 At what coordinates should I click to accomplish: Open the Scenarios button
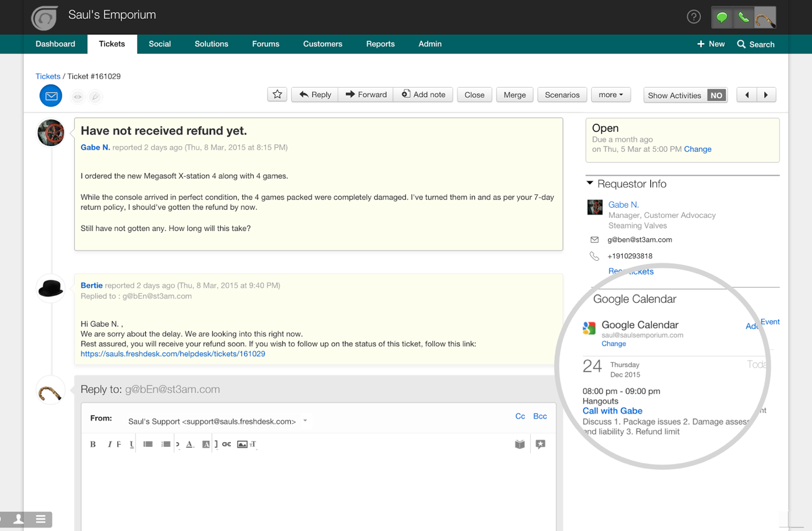pos(562,95)
